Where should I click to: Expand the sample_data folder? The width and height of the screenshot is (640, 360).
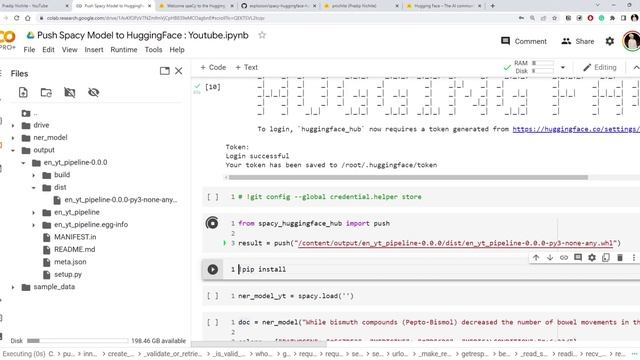pos(13,287)
